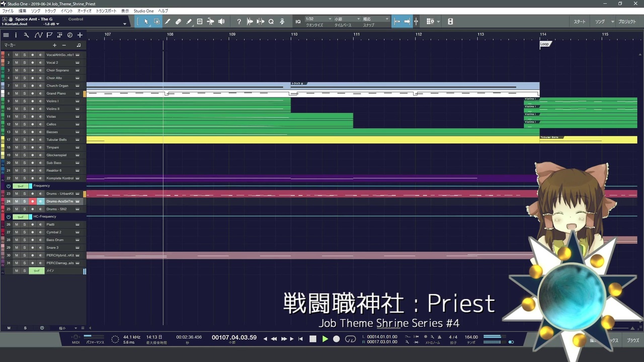The height and width of the screenshot is (362, 644).
Task: Open the grid options dropdown
Action: pyautogui.click(x=438, y=22)
